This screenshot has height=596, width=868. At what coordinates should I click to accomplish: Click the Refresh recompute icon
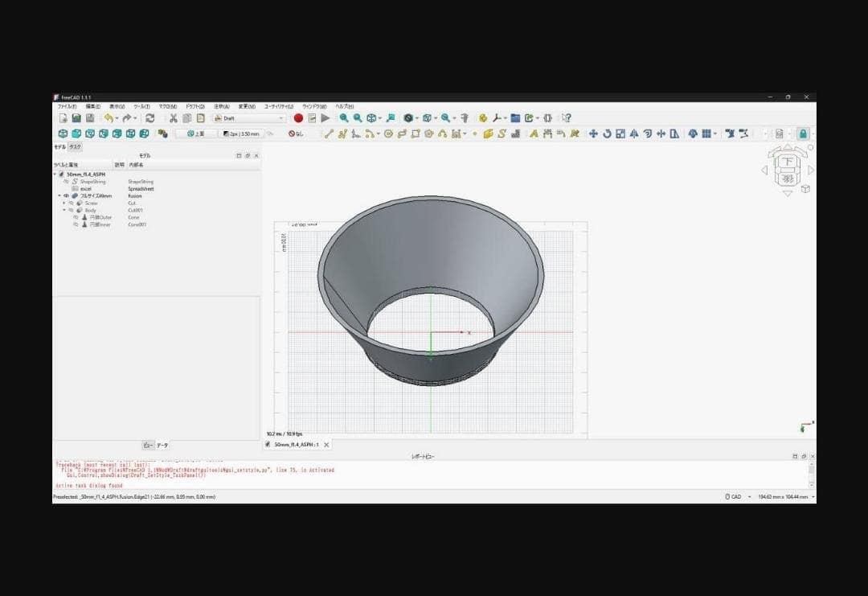click(x=150, y=118)
